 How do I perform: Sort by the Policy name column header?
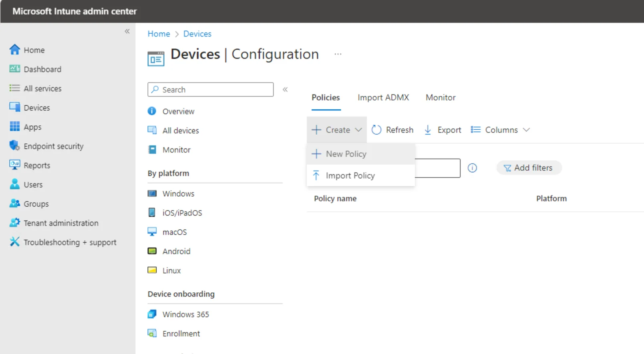(x=335, y=198)
